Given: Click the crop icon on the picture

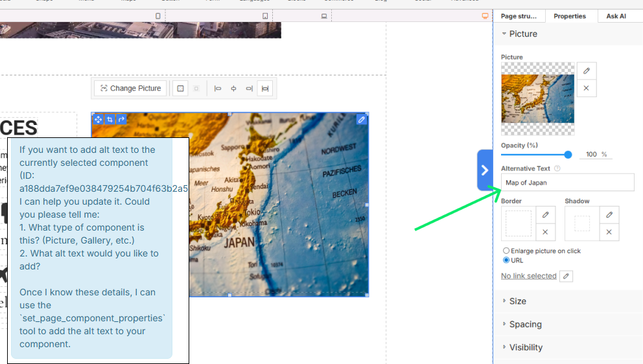Looking at the screenshot, I should tap(110, 119).
